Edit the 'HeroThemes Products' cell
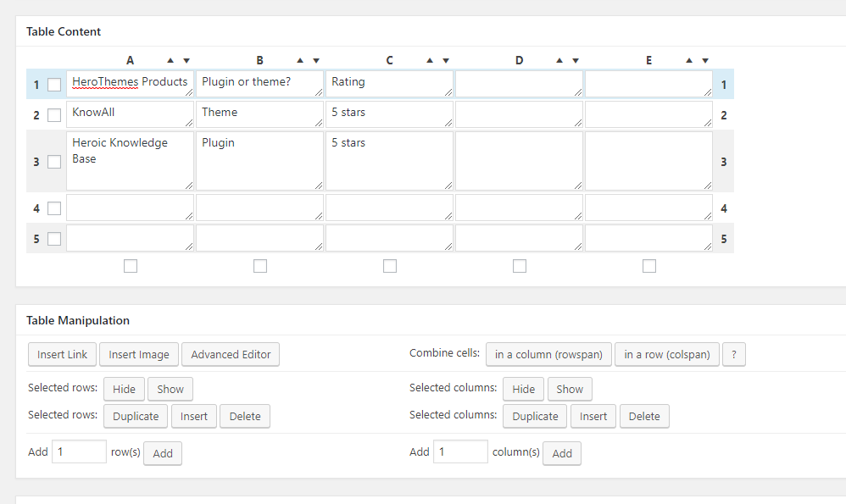The image size is (846, 504). 130,84
